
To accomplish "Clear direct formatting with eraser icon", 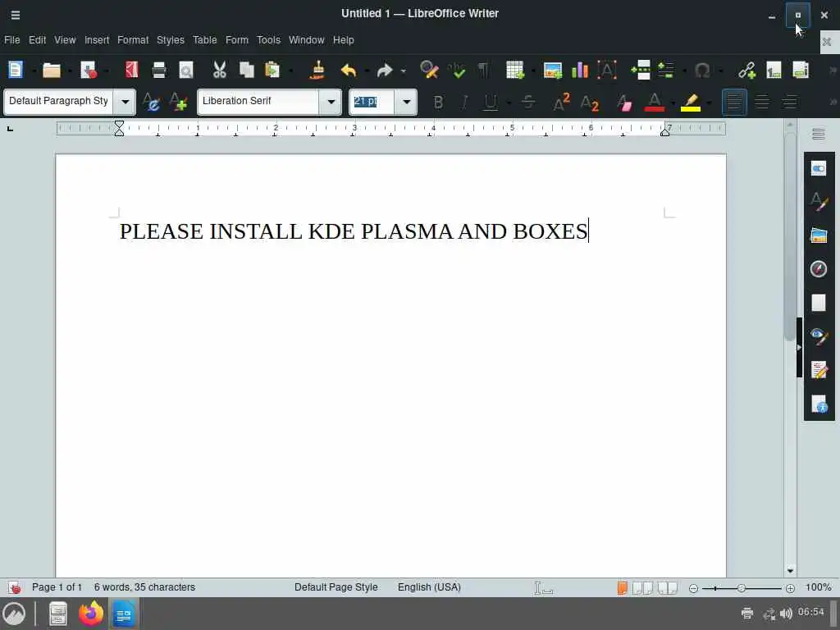I will click(623, 102).
